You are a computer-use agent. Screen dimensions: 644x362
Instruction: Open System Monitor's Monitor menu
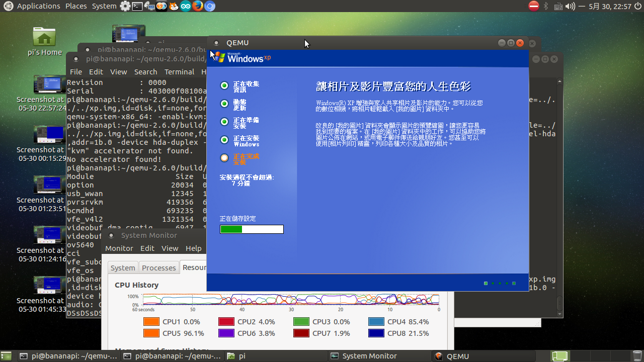[x=119, y=248]
